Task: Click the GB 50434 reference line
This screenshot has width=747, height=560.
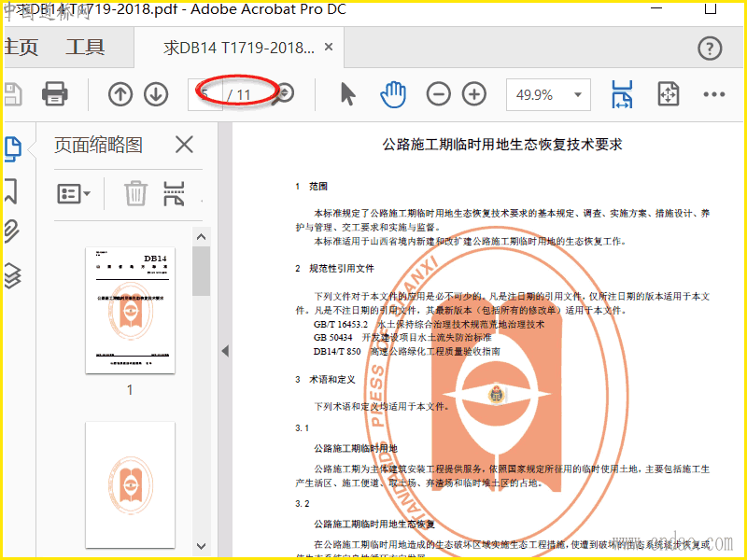Action: pos(402,338)
